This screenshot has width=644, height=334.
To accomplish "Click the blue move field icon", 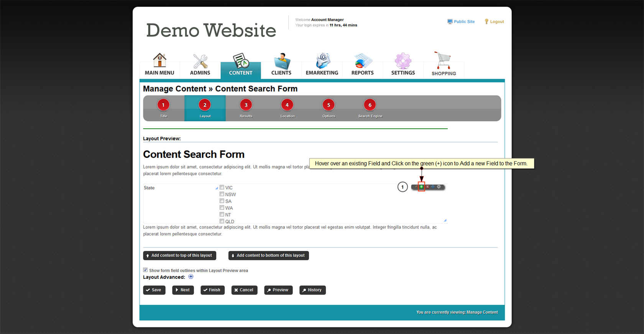I will point(433,187).
